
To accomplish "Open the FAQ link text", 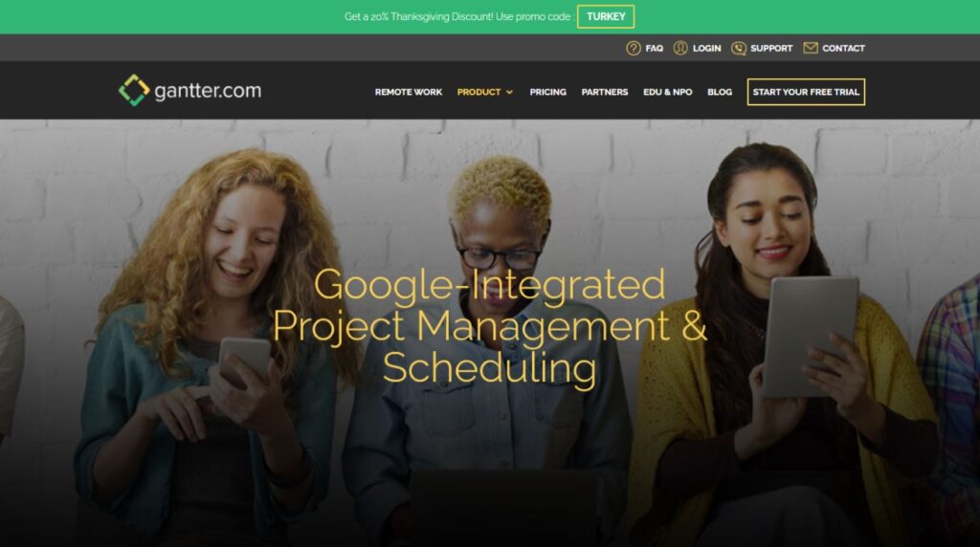I will [x=654, y=48].
